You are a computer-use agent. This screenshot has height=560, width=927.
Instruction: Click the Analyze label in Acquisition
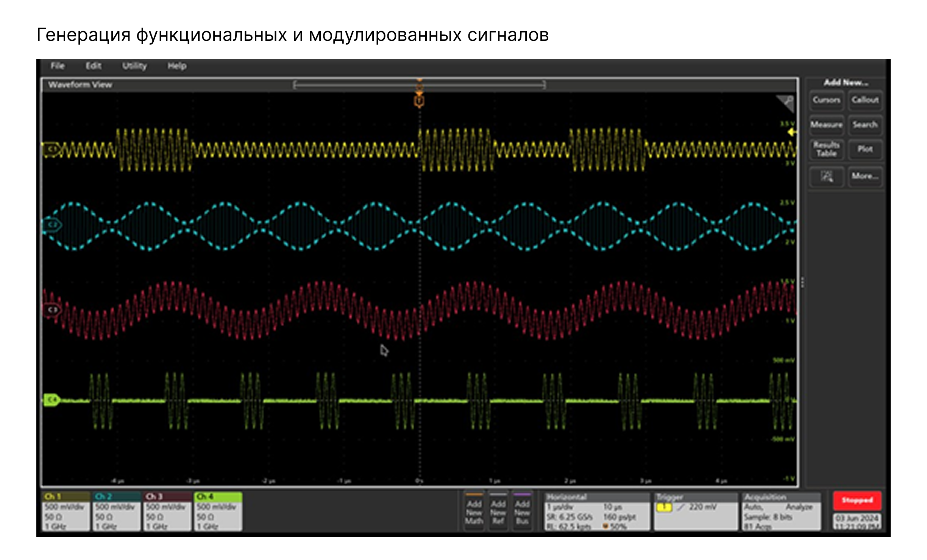[799, 507]
